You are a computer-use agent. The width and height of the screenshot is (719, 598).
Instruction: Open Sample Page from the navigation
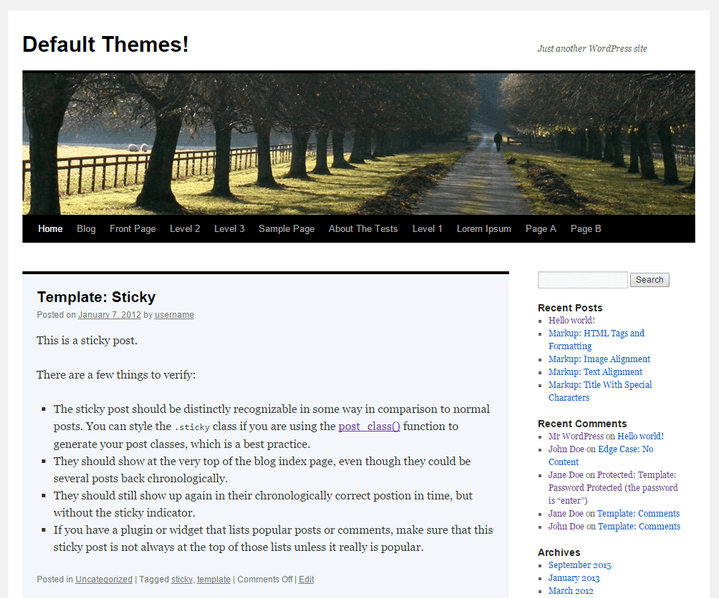pyautogui.click(x=287, y=229)
